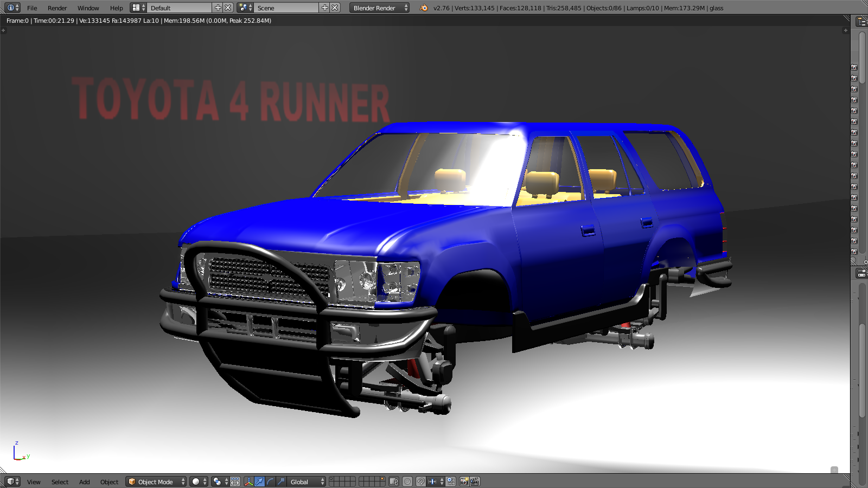Viewport: 868px width, 488px height.
Task: Toggle the 3D manipulator widget
Action: click(x=248, y=481)
